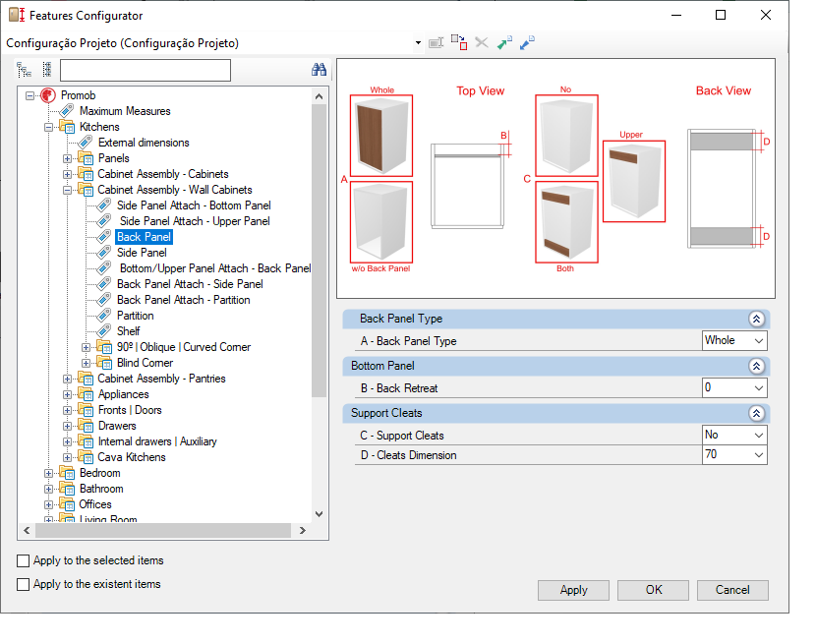Click the Bedroom folder icon
Viewport: 816px width, 644px height.
click(67, 473)
